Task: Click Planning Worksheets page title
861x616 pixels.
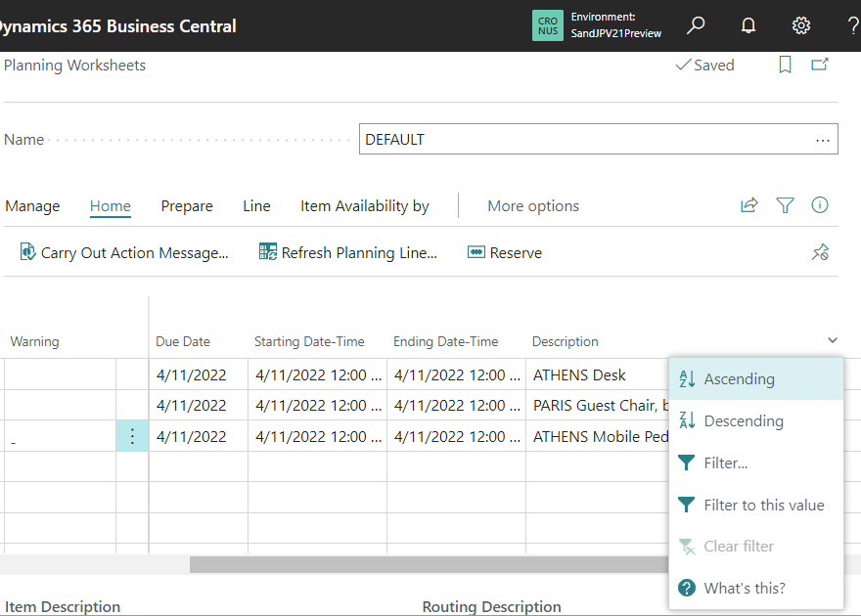Action: [74, 66]
